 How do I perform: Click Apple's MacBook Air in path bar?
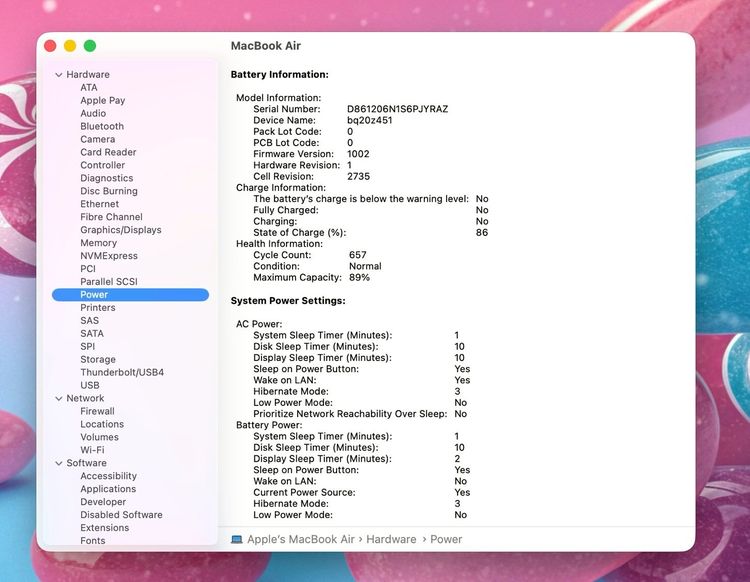point(301,539)
